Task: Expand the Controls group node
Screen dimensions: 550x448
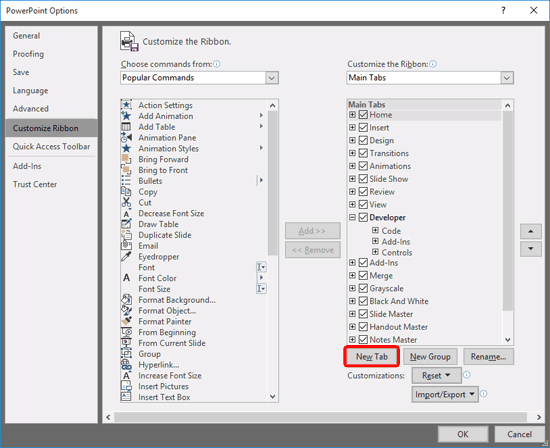Action: 375,252
